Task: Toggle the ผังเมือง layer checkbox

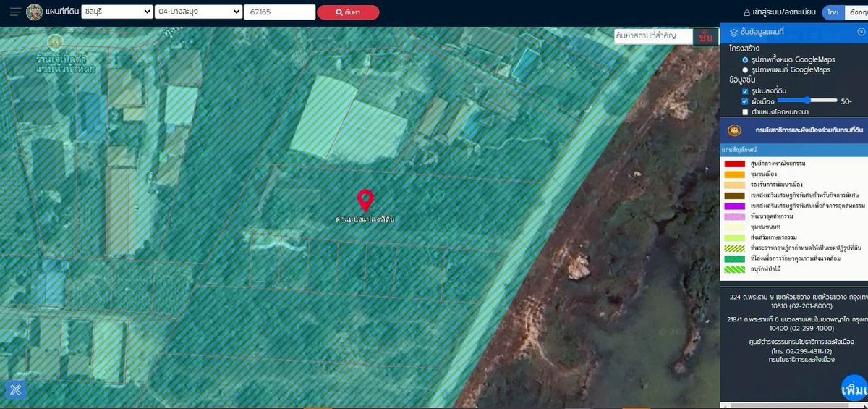Action: coord(745,101)
